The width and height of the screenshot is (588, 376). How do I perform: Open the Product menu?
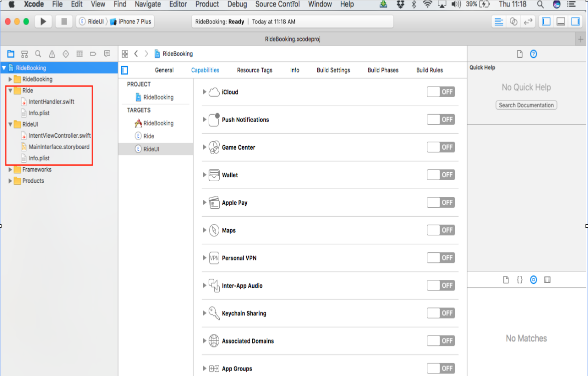click(x=207, y=5)
